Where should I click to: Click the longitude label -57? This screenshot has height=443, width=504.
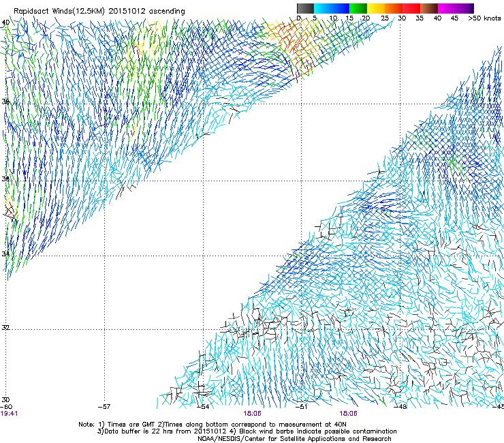[104, 407]
